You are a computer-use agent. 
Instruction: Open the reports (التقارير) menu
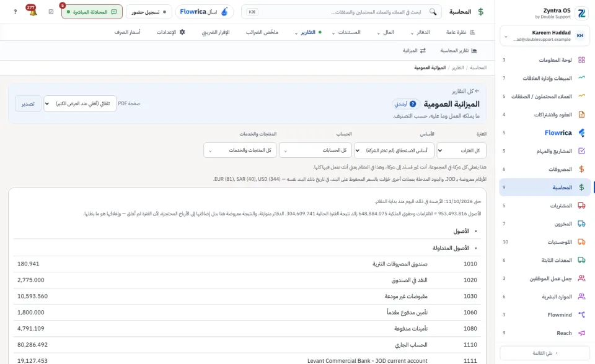(x=308, y=32)
